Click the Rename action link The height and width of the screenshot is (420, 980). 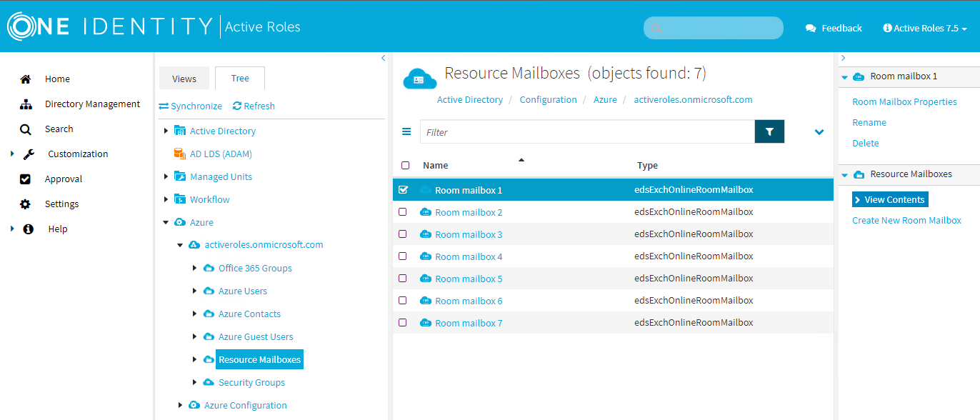(x=869, y=122)
